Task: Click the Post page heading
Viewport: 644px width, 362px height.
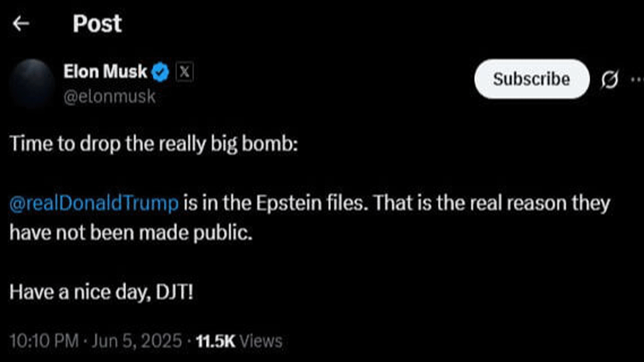Action: (97, 24)
